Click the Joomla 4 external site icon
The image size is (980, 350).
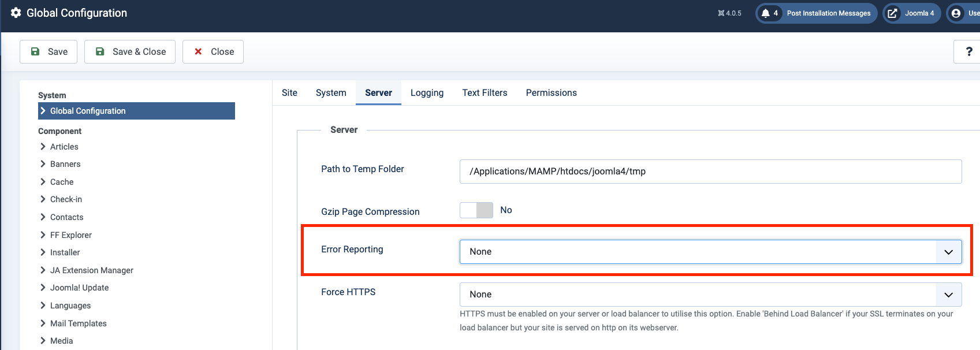click(x=892, y=13)
